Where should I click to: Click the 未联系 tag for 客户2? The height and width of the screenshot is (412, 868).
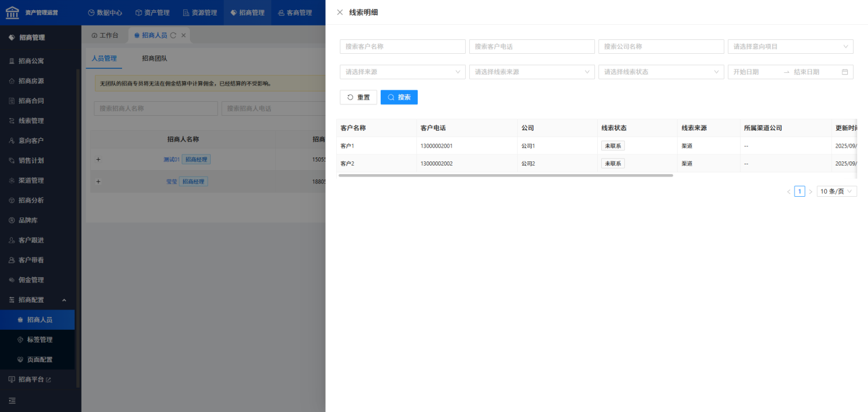(613, 163)
